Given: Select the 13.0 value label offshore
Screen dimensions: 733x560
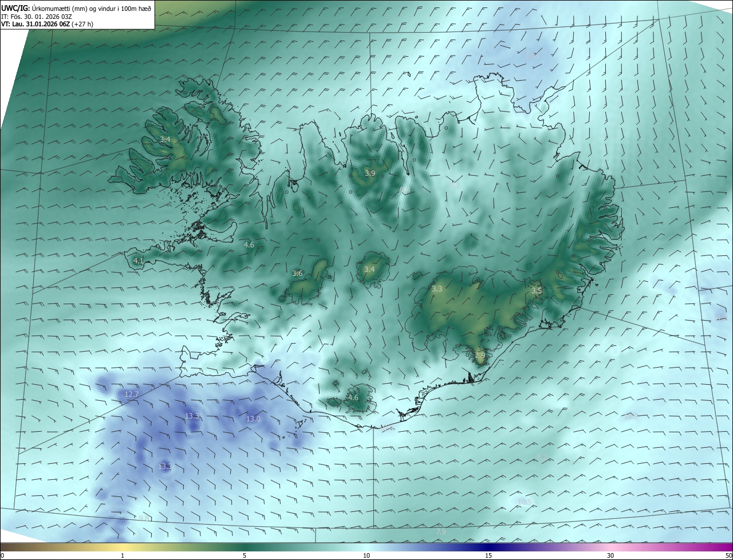Looking at the screenshot, I should pyautogui.click(x=253, y=419).
